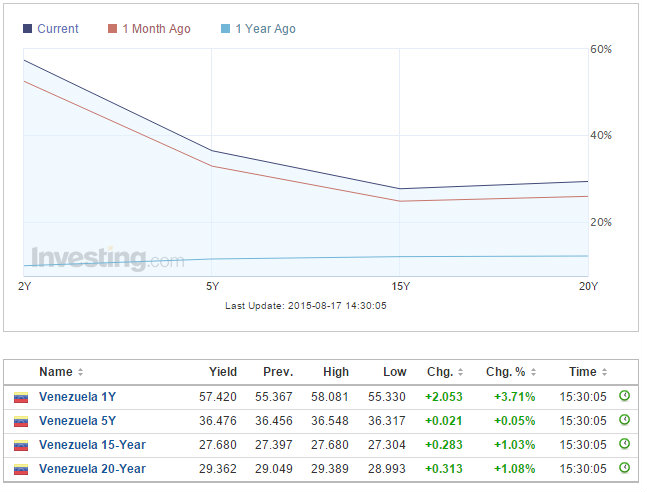Toggle the 1 Month Ago legend series
Viewport: 647px width, 492px height.
[x=149, y=28]
